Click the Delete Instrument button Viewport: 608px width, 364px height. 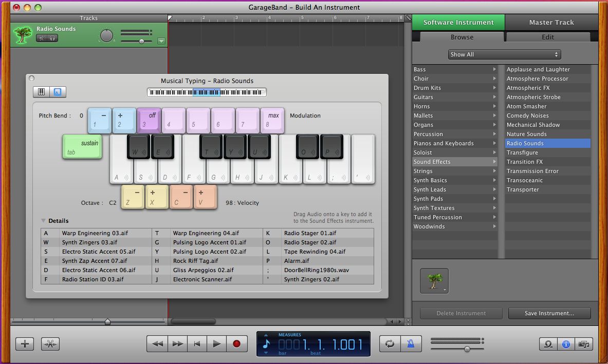pyautogui.click(x=461, y=313)
